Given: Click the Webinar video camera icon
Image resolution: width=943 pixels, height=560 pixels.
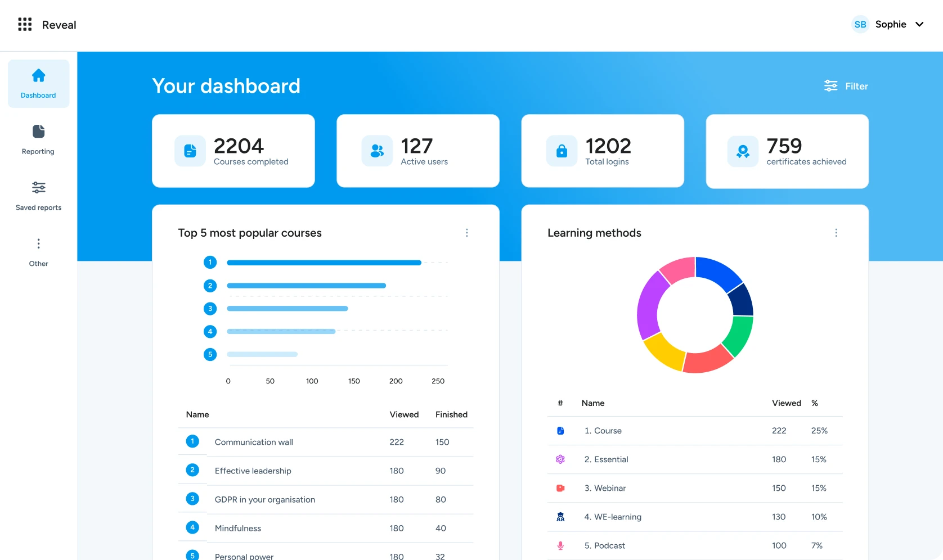Looking at the screenshot, I should click(560, 488).
